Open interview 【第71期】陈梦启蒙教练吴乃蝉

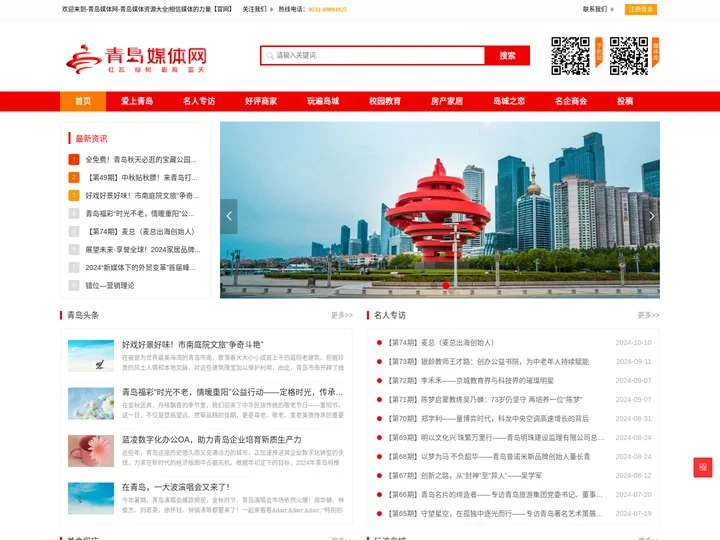tap(484, 399)
